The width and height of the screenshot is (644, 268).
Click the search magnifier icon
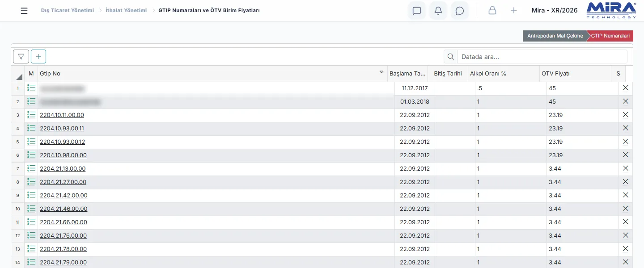[451, 57]
